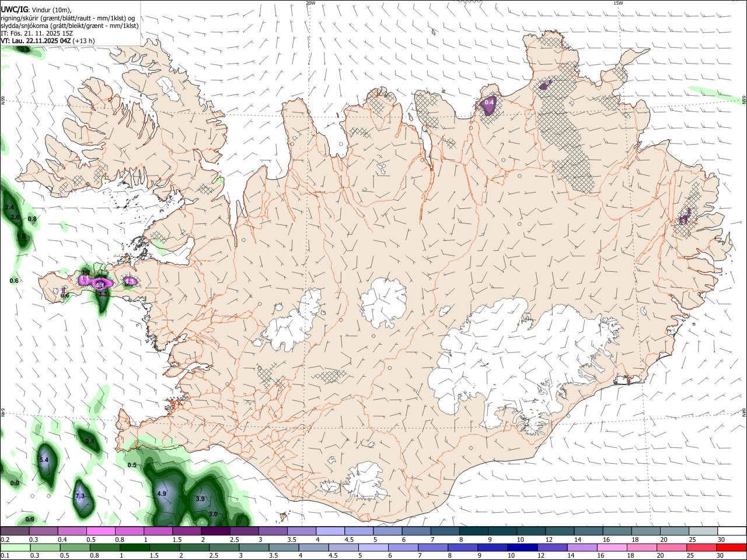The height and width of the screenshot is (560, 747).
Task: Click the 'rigning/skúrir' legend description line
Action: [67, 18]
